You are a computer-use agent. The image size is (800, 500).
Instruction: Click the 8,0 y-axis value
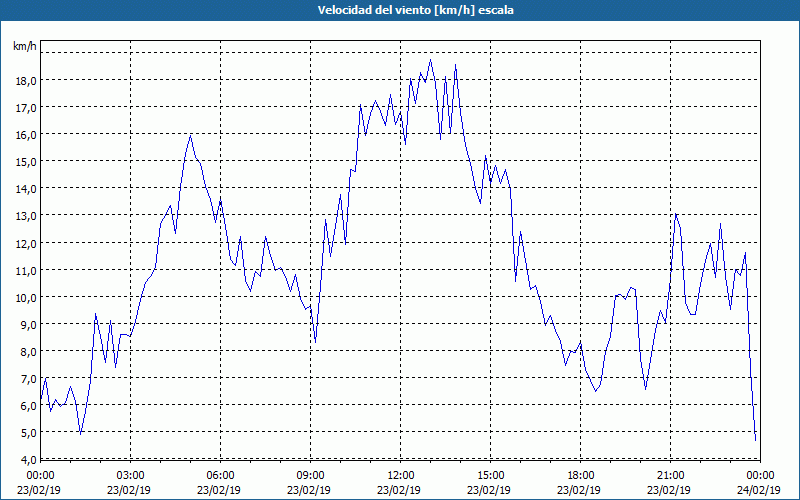coord(28,352)
